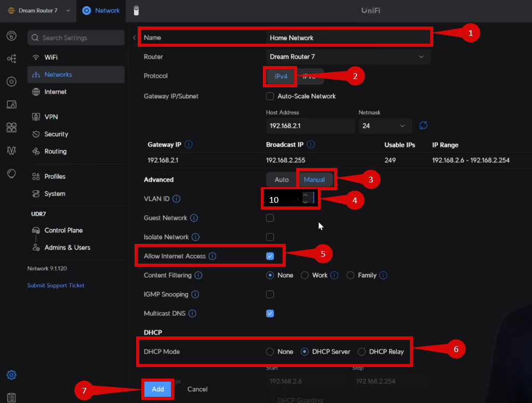Screen dimensions: 532x403
Task: Click the Multicast DNS info icon
Action: pyautogui.click(x=192, y=314)
